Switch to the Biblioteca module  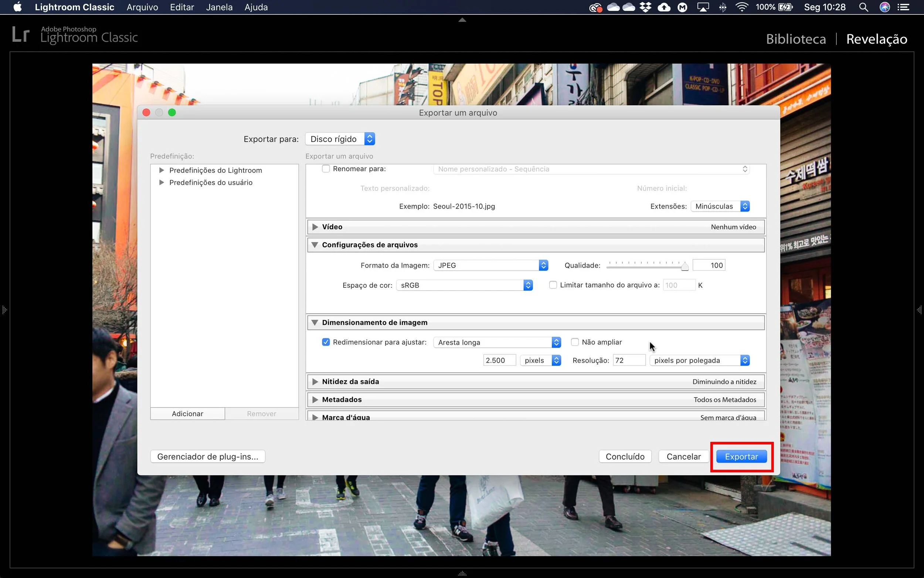pyautogui.click(x=796, y=39)
